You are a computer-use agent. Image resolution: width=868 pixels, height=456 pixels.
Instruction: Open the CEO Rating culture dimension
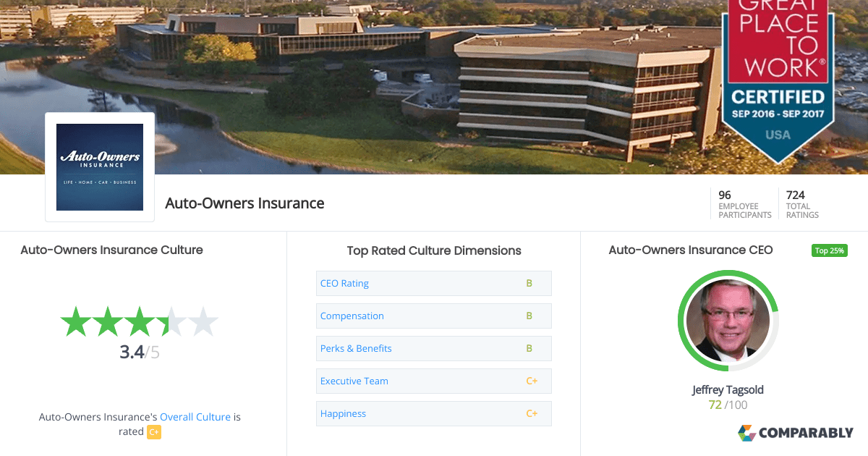pyautogui.click(x=434, y=283)
